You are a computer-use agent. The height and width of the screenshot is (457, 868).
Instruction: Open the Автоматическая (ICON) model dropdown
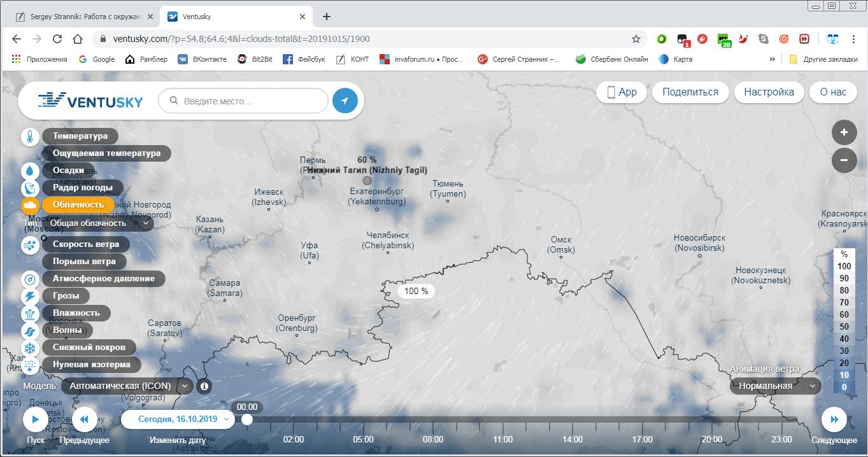127,386
